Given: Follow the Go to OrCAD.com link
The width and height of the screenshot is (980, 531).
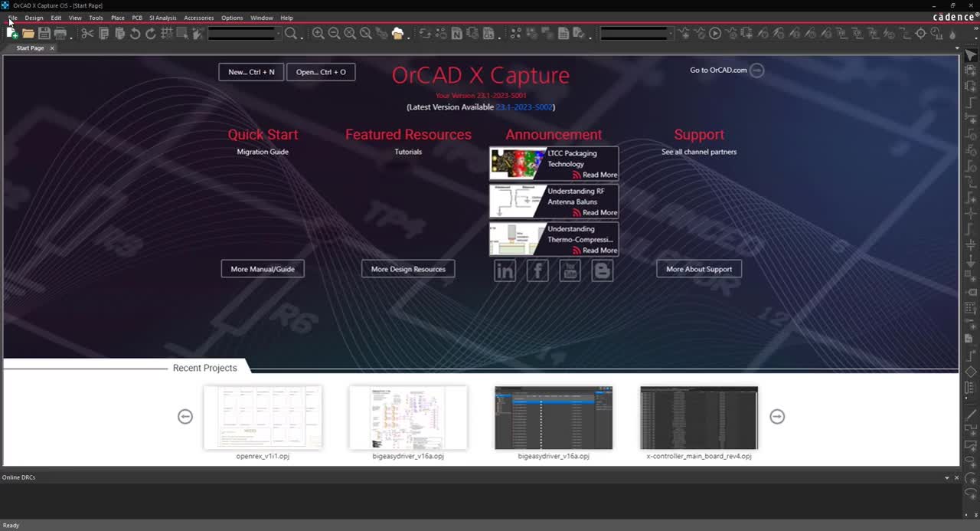Looking at the screenshot, I should tap(719, 70).
